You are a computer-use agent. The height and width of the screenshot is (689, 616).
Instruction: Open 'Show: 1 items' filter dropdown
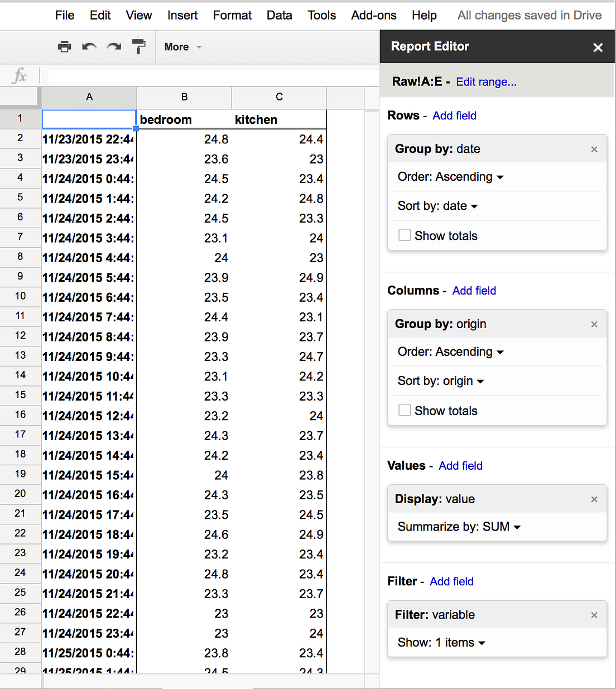pyautogui.click(x=441, y=643)
